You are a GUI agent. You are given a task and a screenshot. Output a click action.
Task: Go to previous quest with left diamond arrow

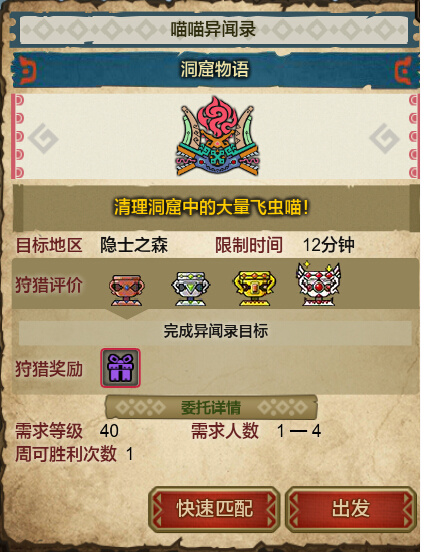point(43,138)
